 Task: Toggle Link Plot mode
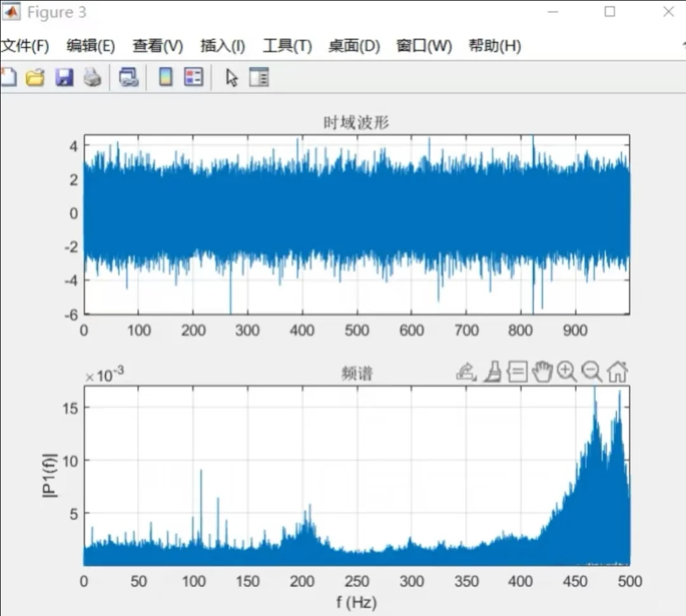point(128,77)
